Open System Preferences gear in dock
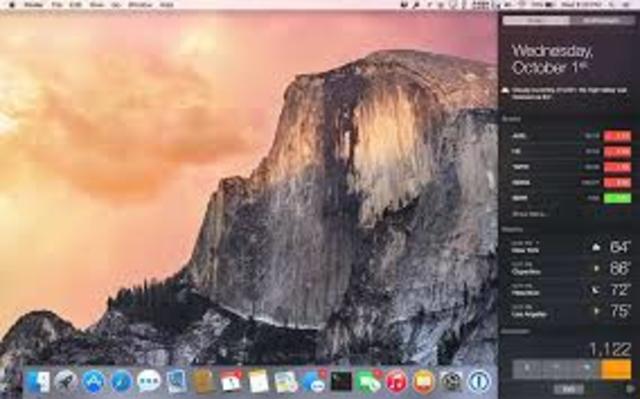640x399 pixels. click(451, 382)
